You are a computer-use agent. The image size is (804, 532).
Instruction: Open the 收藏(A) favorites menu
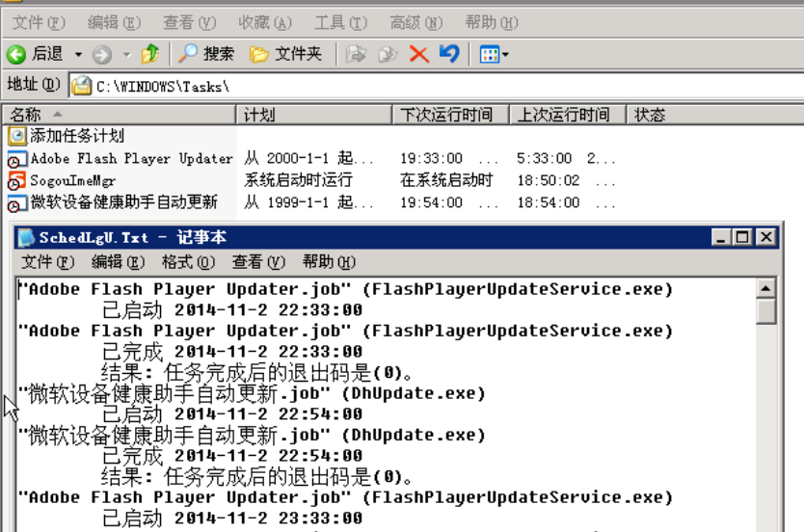pos(265,22)
